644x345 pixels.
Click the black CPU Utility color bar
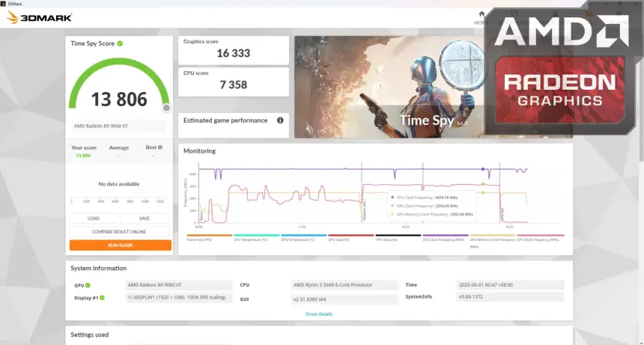point(397,235)
